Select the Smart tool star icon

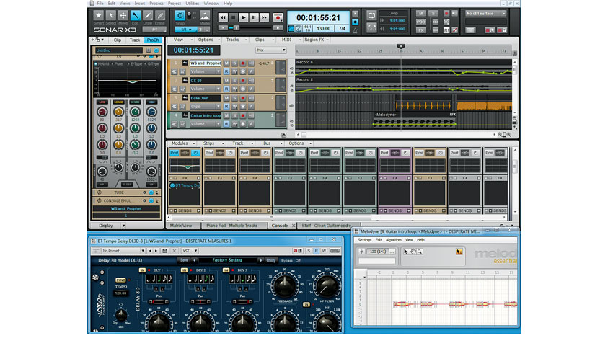99,16
